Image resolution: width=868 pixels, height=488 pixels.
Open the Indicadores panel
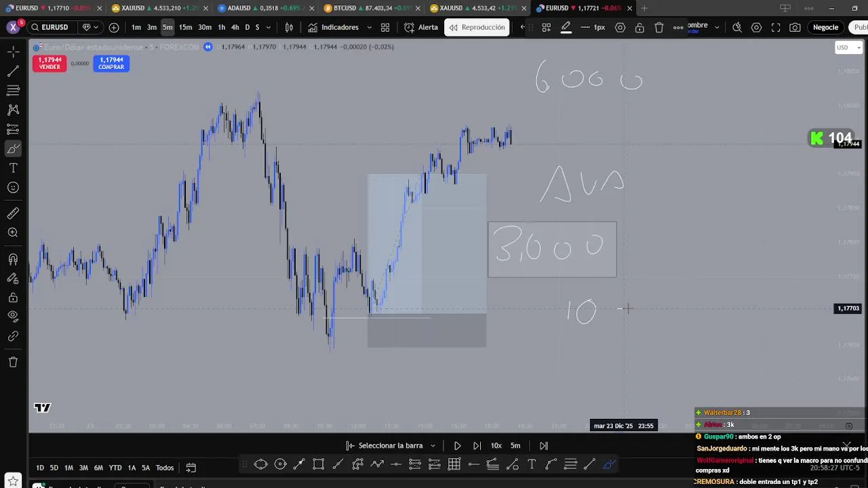(333, 27)
